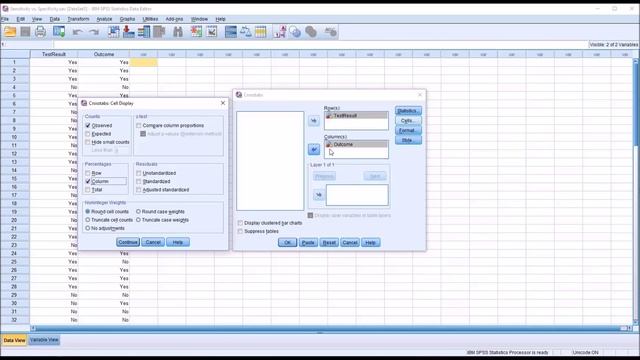This screenshot has width=640, height=360.
Task: Check the Standardized residuals box
Action: pos(139,181)
